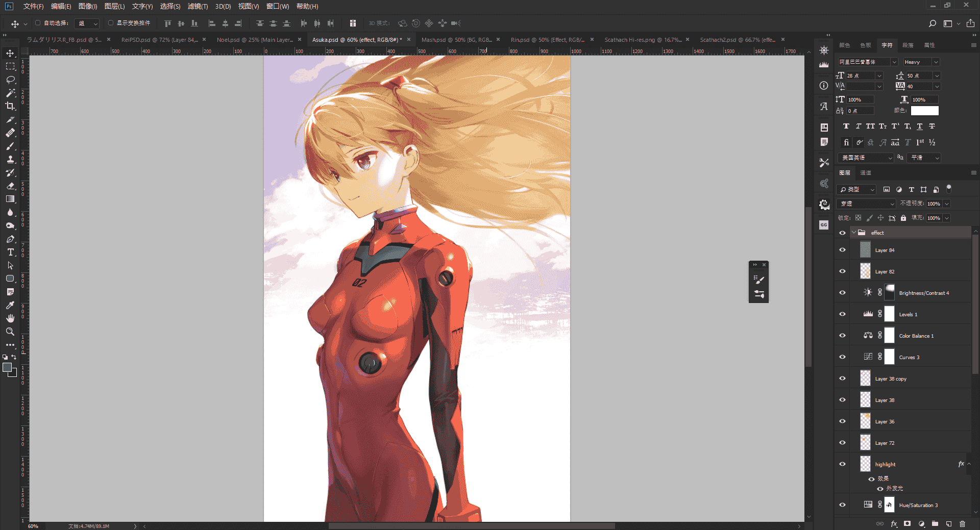Select the Brush tool
Screen dimensions: 980x530
point(10,146)
